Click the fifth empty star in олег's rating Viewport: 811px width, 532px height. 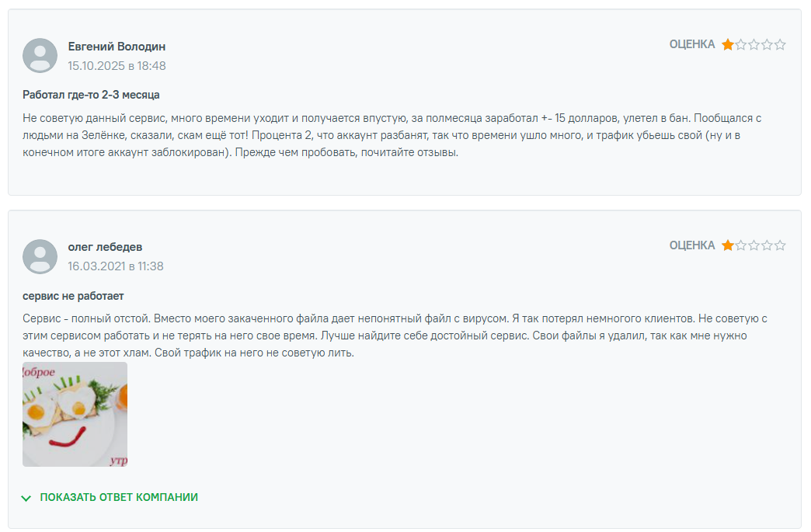click(x=781, y=245)
